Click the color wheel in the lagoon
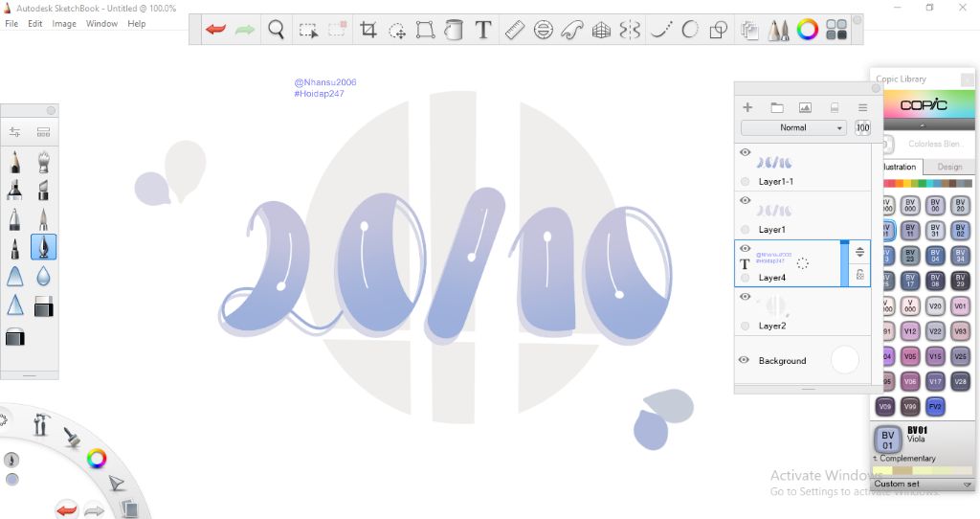The image size is (980, 519). [x=97, y=459]
